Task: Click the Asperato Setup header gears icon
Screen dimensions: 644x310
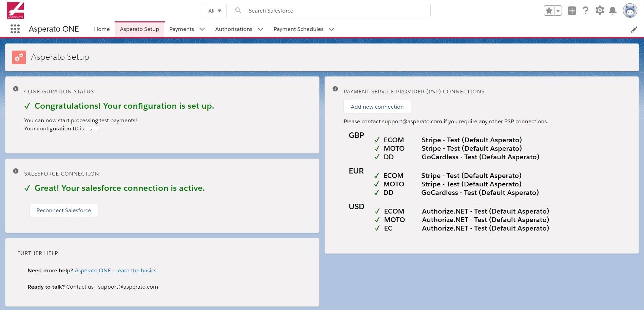Action: [19, 57]
